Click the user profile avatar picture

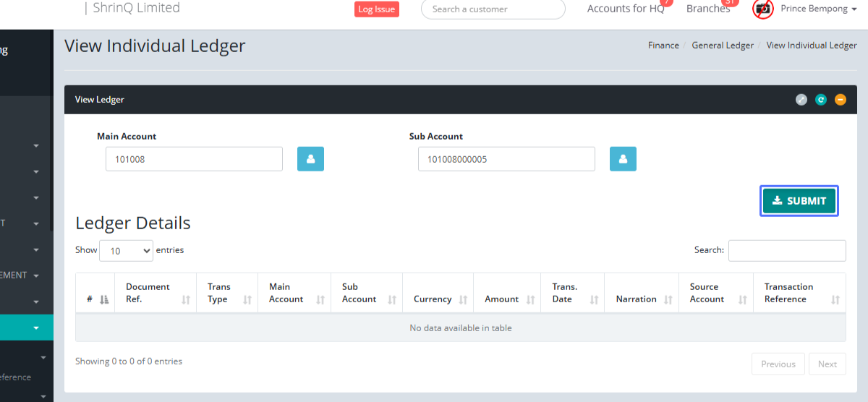click(763, 9)
